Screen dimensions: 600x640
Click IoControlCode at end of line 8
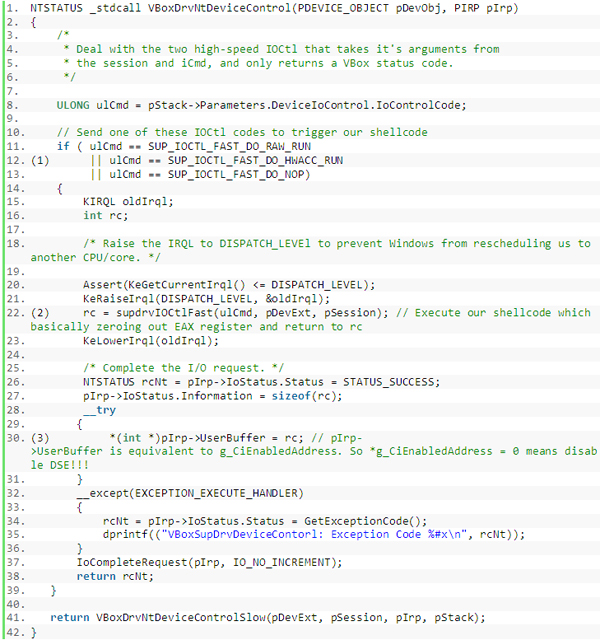[x=419, y=105]
